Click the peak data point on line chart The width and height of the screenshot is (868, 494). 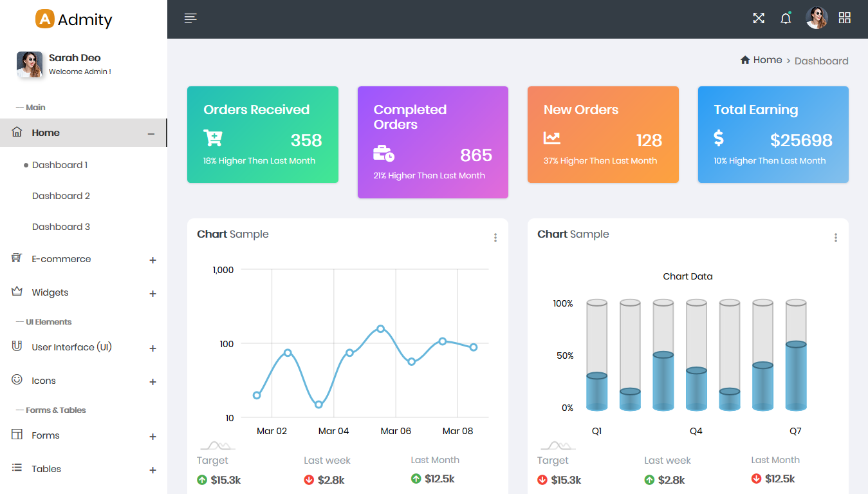pyautogui.click(x=381, y=328)
